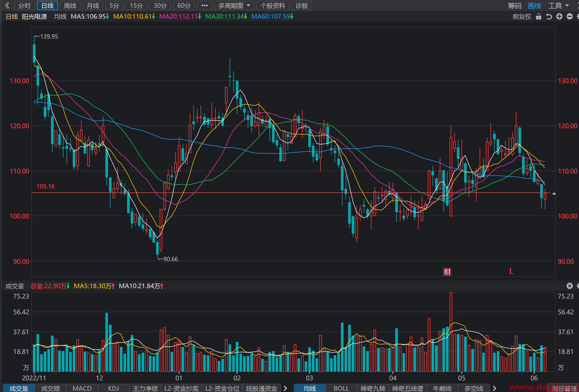
Task: Zoom in with the plus circle icon
Action: (x=559, y=17)
